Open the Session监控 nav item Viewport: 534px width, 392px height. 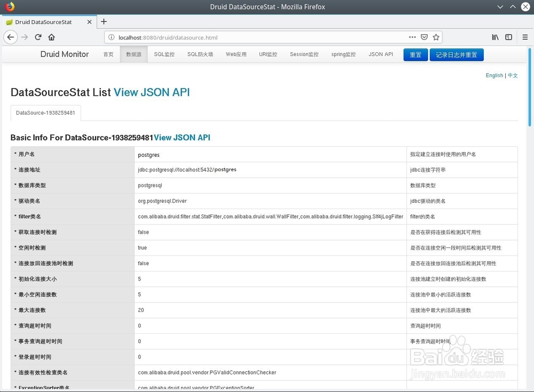[x=304, y=54]
